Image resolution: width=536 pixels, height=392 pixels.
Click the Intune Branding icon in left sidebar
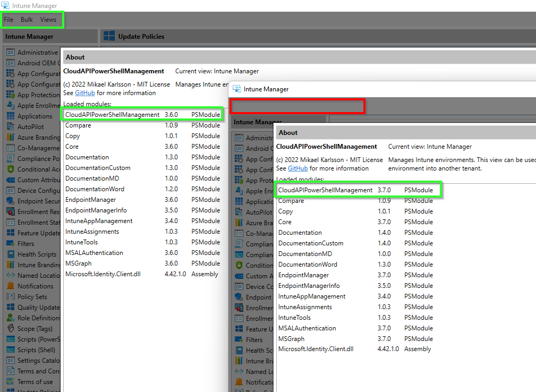coord(11,265)
